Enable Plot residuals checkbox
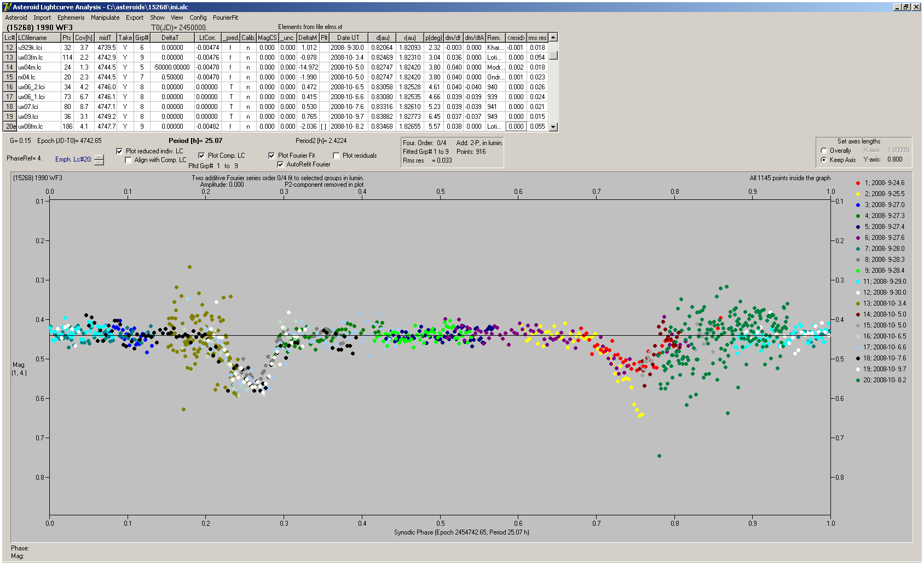Image resolution: width=924 pixels, height=563 pixels. (x=336, y=156)
